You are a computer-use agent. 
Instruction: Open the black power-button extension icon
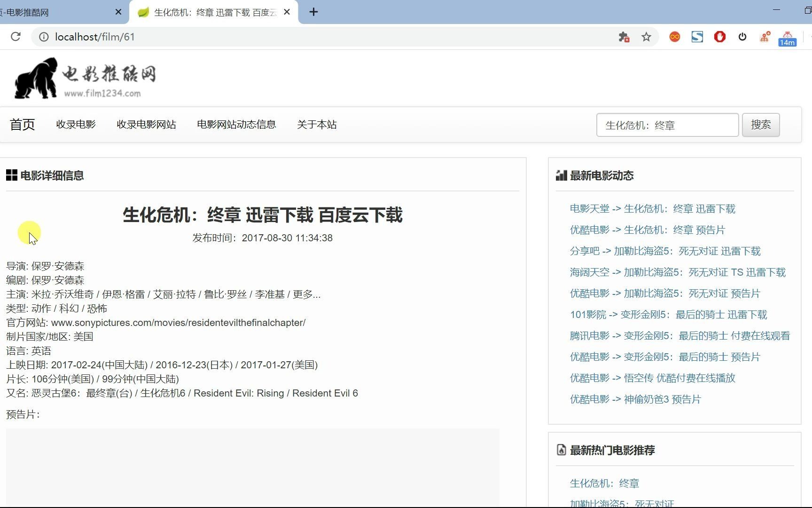click(x=742, y=37)
